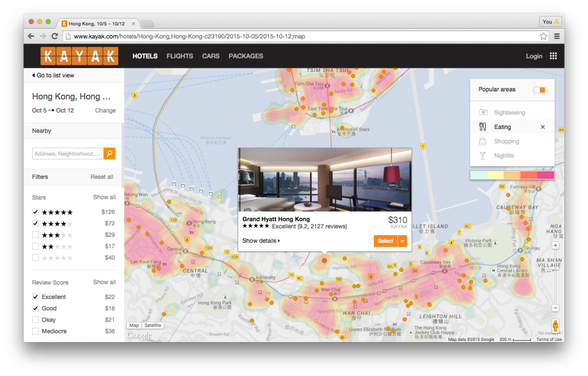This screenshot has height=376, width=588.
Task: Open the PACKAGES navigation item
Action: [x=246, y=56]
